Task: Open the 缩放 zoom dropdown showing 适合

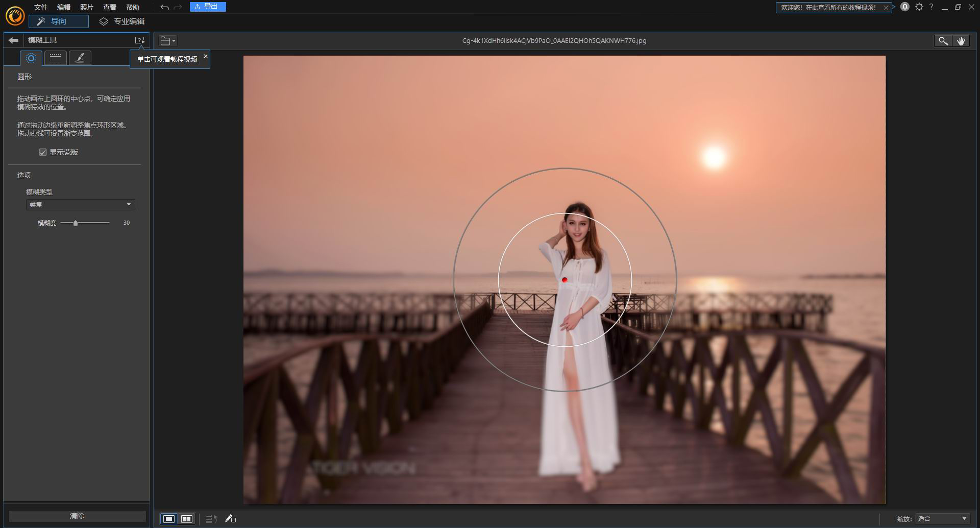Action: (x=942, y=518)
